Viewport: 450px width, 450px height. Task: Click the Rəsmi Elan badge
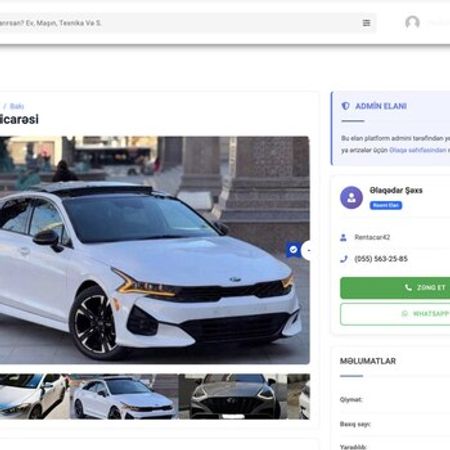pos(386,205)
